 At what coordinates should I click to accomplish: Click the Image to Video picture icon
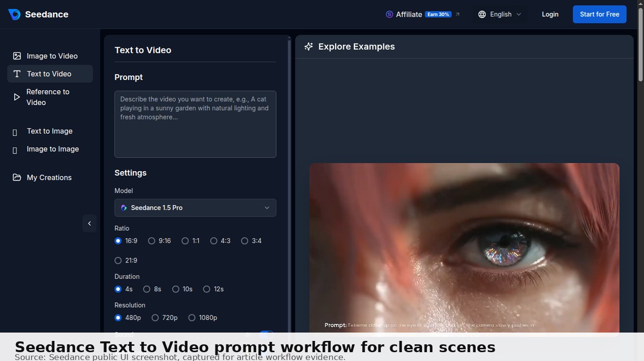point(17,56)
